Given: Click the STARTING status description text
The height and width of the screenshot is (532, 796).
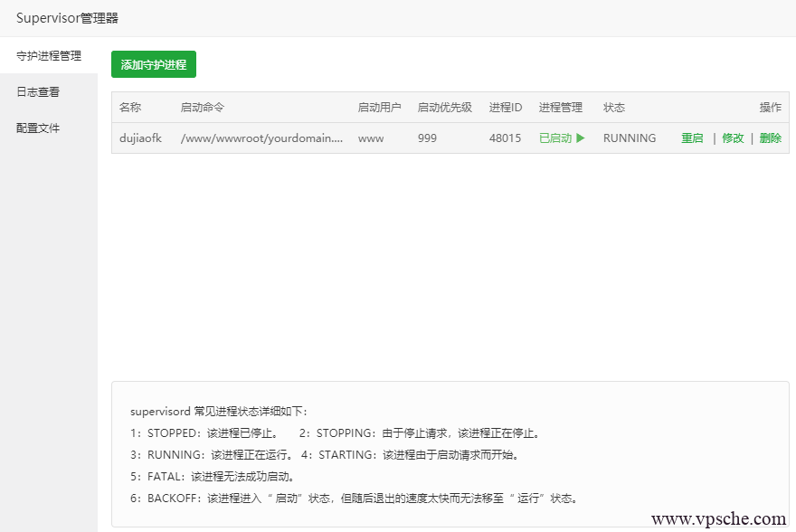Looking at the screenshot, I should pos(410,455).
